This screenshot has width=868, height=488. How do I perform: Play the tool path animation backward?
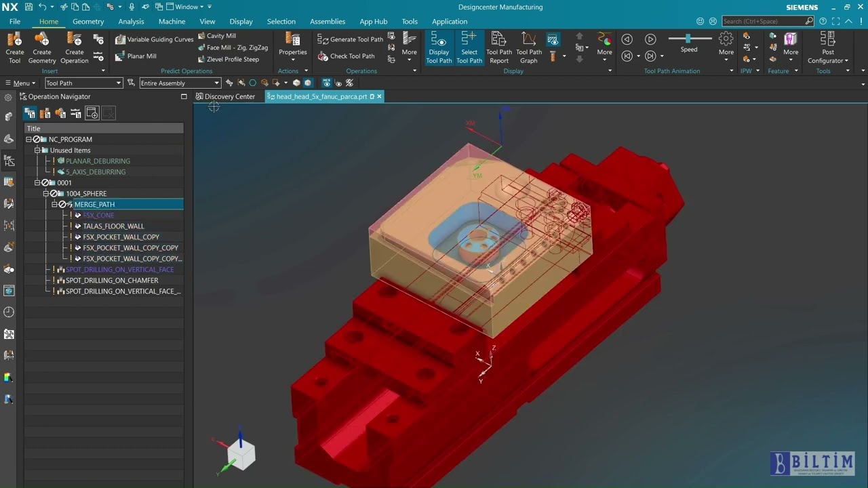627,39
